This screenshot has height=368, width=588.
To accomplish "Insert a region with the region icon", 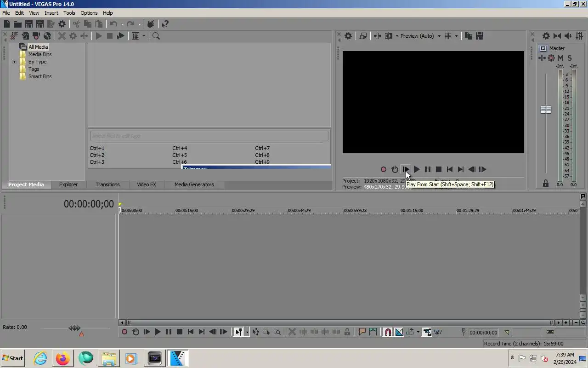I will click(x=373, y=332).
